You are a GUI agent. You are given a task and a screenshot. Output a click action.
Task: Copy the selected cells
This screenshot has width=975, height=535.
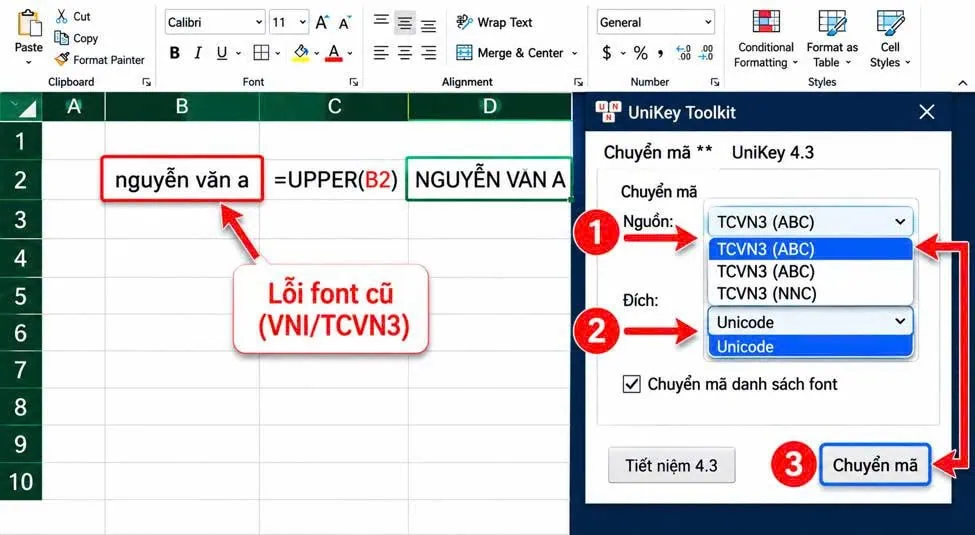tap(62, 38)
